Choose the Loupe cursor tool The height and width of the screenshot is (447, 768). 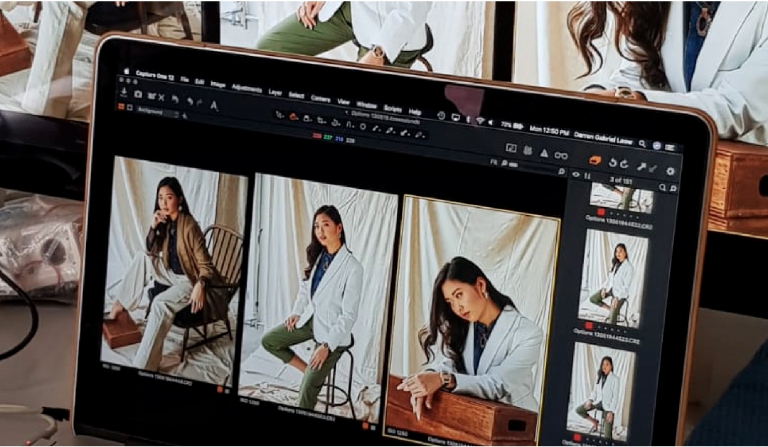coord(307,118)
